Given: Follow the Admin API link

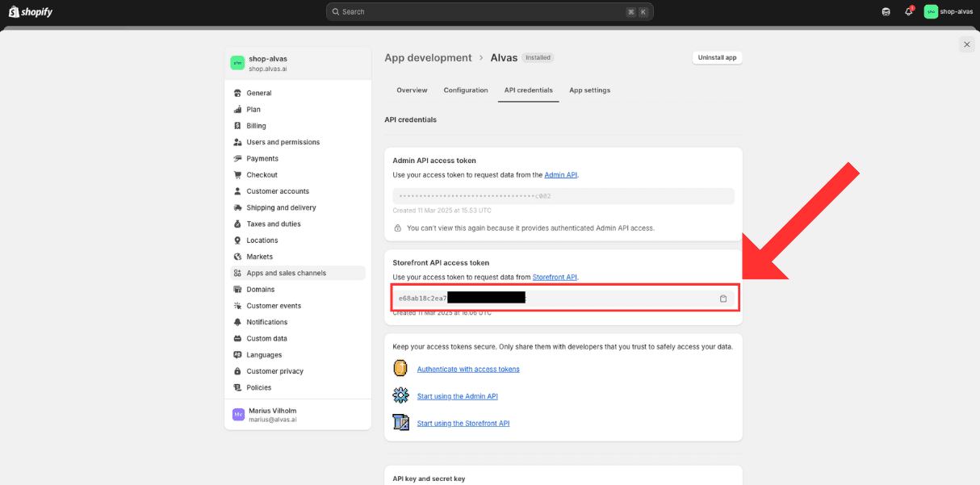Looking at the screenshot, I should [x=561, y=175].
